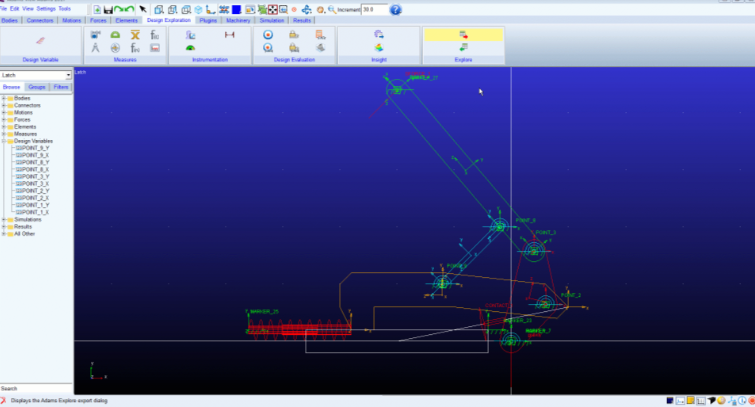Viewport: 755px width, 407px height.
Task: Collapse the Design Variables folder
Action: pos(4,141)
